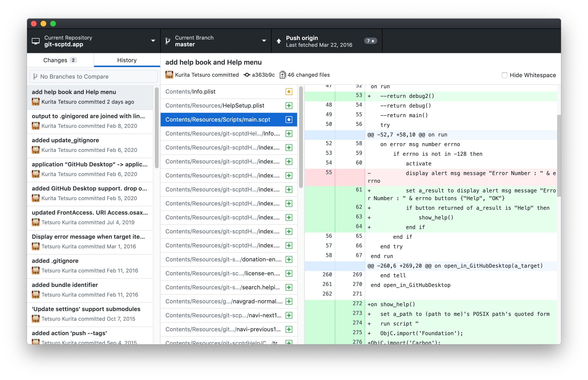Viewport: 588px width, 380px height.
Task: Click the added status icon for HelpSetup.plist
Action: coord(289,106)
